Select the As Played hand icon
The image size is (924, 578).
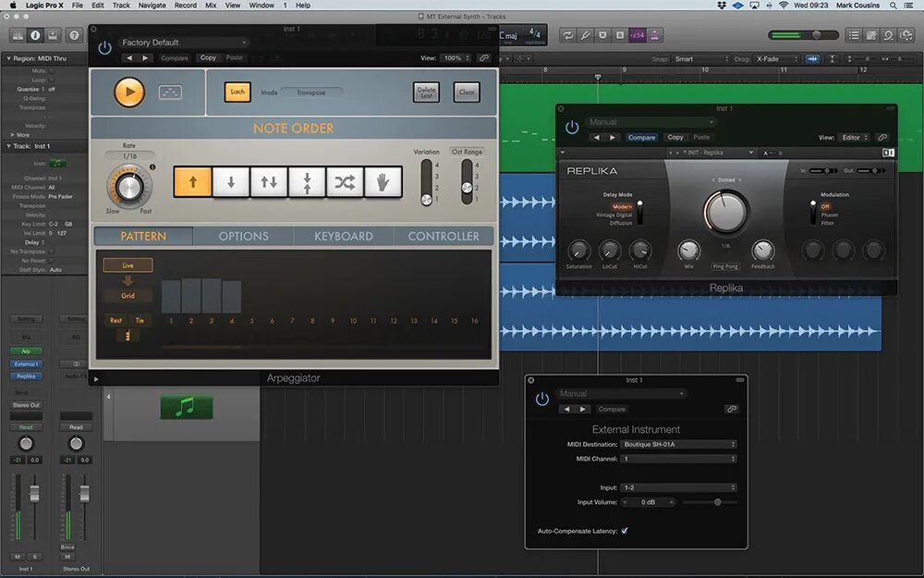pyautogui.click(x=383, y=181)
